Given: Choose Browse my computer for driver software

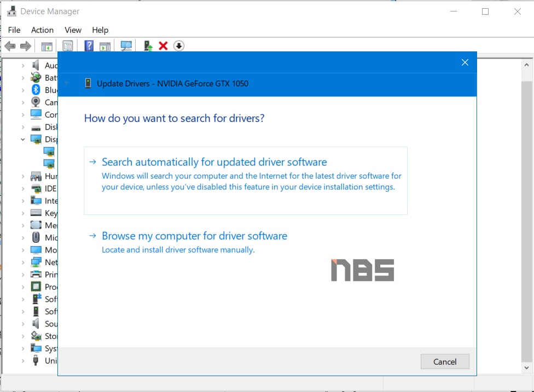Looking at the screenshot, I should click(x=194, y=236).
